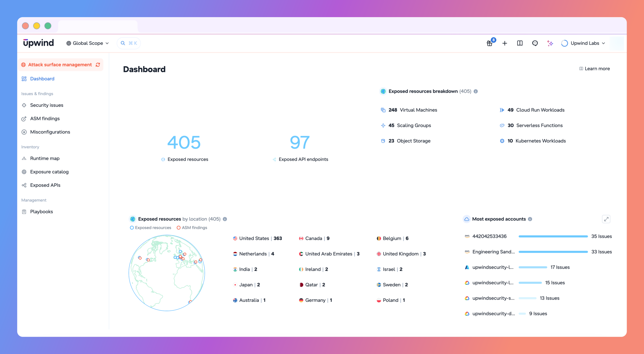The image size is (644, 354).
Task: Select United Arab Emirates | 3 location
Action: point(329,254)
